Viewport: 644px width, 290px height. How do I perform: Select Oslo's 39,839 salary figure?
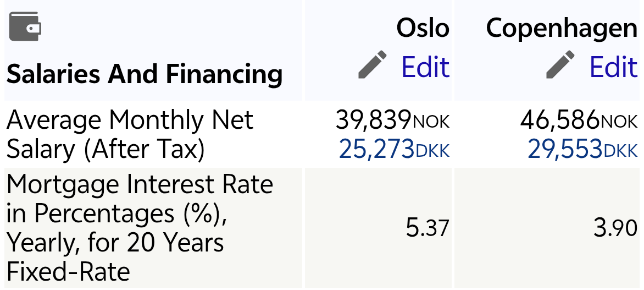point(373,119)
